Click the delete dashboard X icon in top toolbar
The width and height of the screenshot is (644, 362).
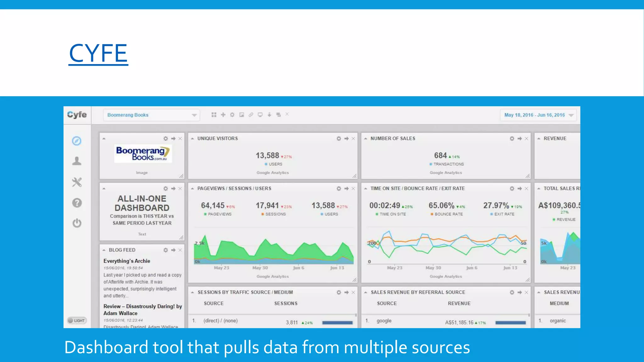tap(287, 114)
